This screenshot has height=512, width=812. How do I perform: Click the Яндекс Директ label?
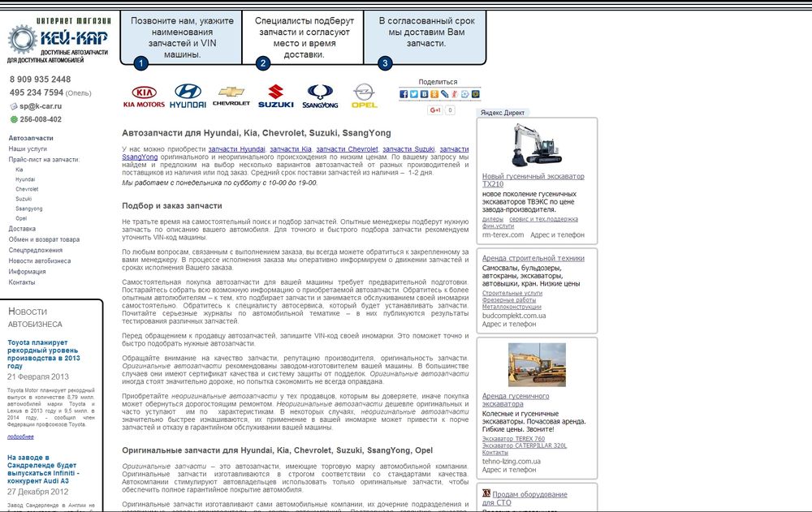tap(502, 112)
